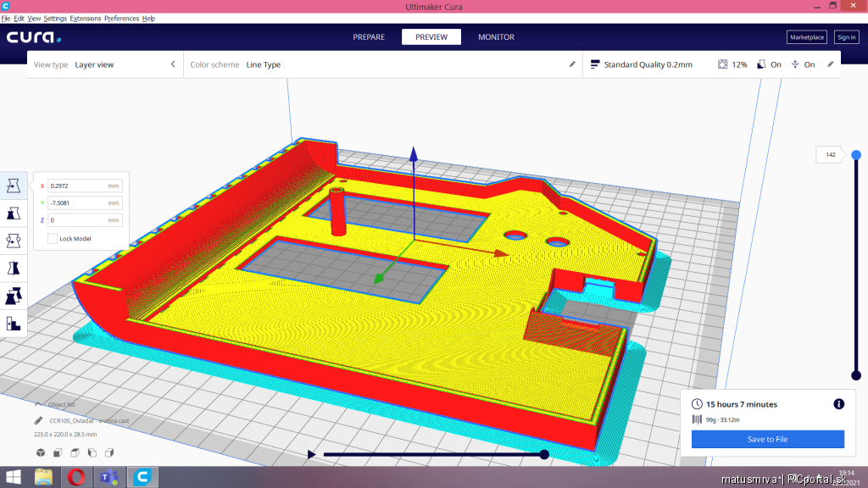Open the Preferences menu
Image resolution: width=868 pixels, height=488 pixels.
pos(121,19)
